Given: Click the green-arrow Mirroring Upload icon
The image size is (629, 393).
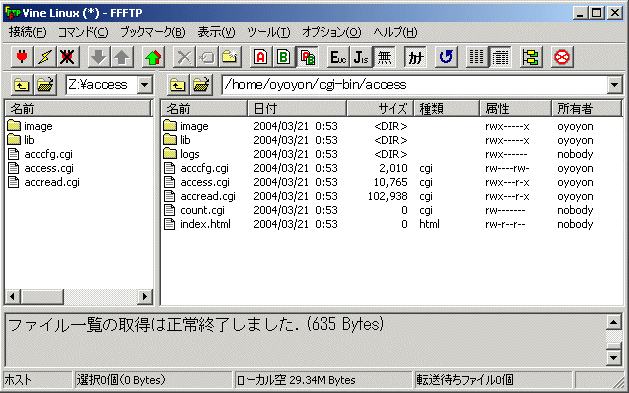Looking at the screenshot, I should [153, 57].
